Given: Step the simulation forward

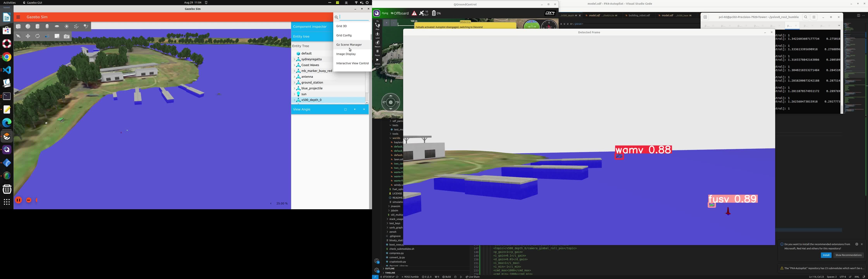Looking at the screenshot, I should click(29, 200).
